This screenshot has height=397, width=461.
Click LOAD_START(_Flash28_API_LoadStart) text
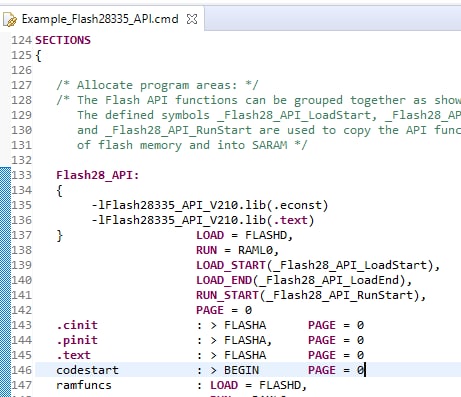pyautogui.click(x=318, y=265)
